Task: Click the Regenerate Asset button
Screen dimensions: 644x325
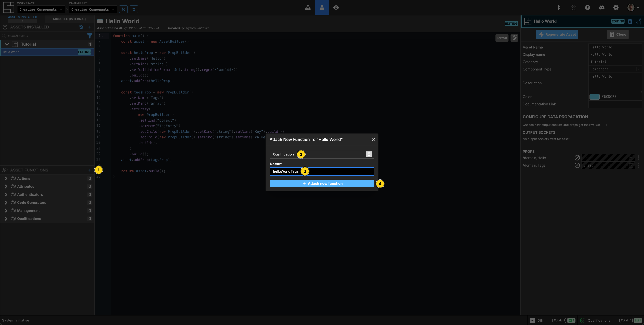Action: 557,34
